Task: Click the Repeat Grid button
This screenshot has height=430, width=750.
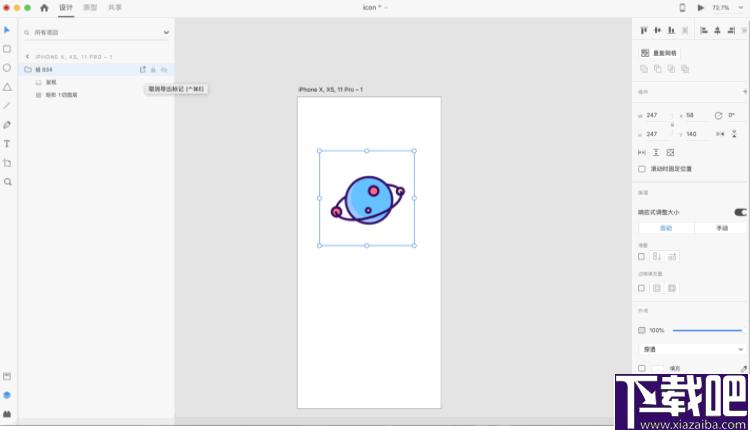Action: click(x=659, y=53)
